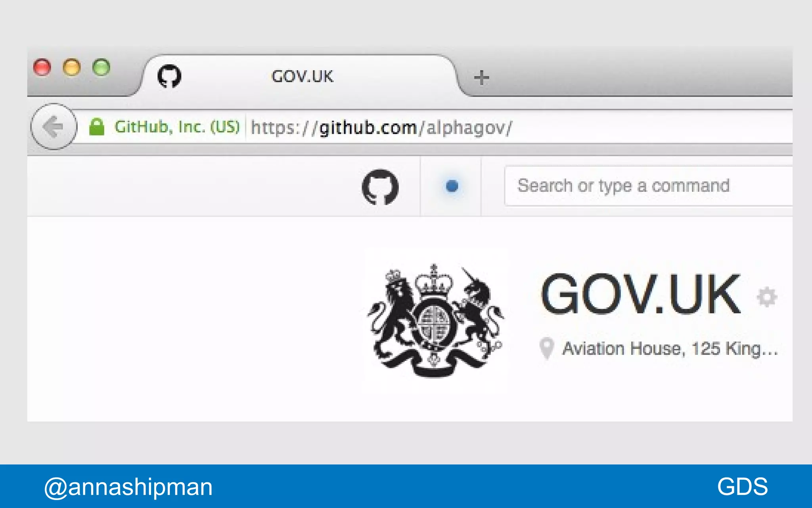This screenshot has height=508, width=812.
Task: Click the GOV.UK organization name heading
Action: 641,294
